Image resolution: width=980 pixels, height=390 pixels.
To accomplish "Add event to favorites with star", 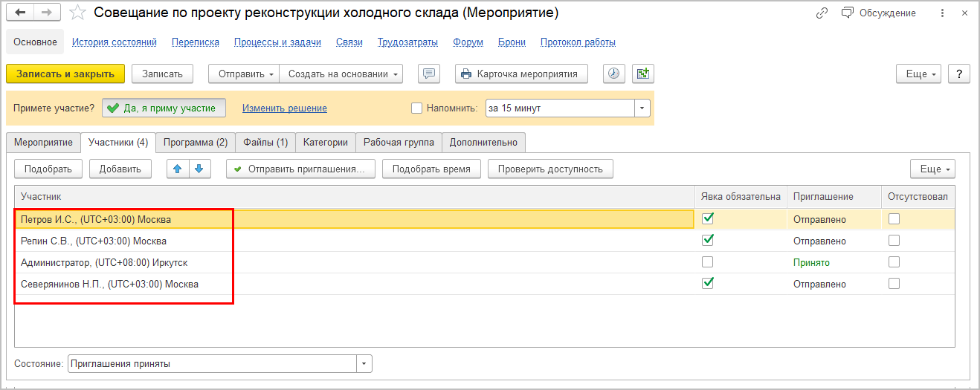I will point(77,13).
